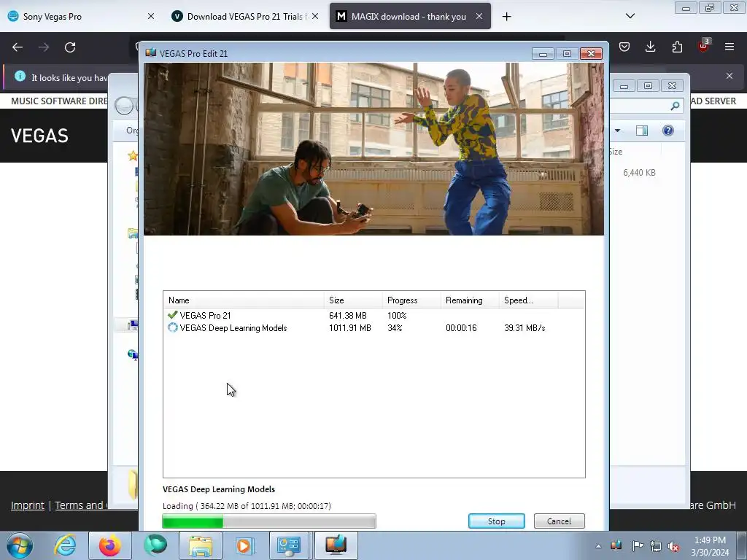Toggle the Explorer preview pane icon
Screen dimensions: 747x560
point(642,131)
